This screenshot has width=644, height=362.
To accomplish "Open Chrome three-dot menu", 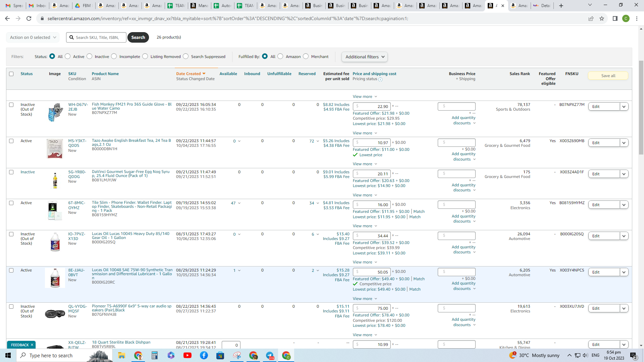I will coord(637,18).
